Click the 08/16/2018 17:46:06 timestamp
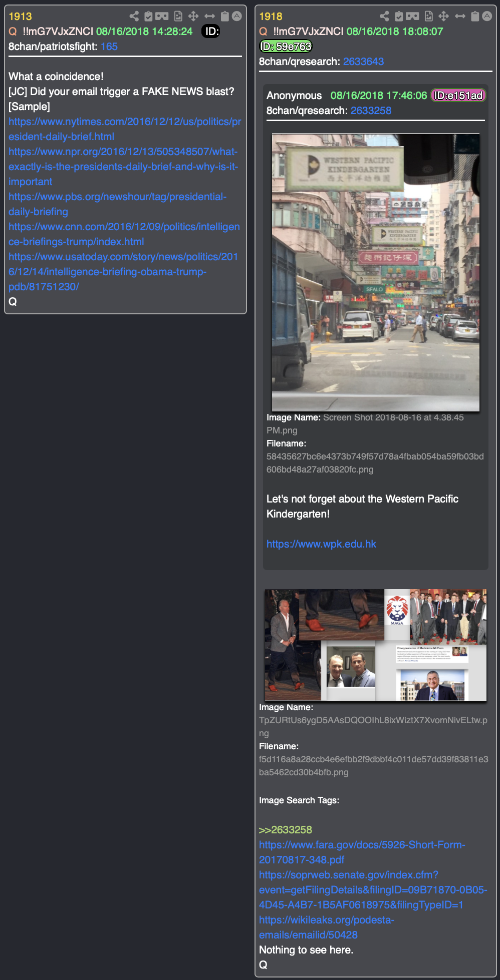This screenshot has width=500, height=980. [379, 96]
